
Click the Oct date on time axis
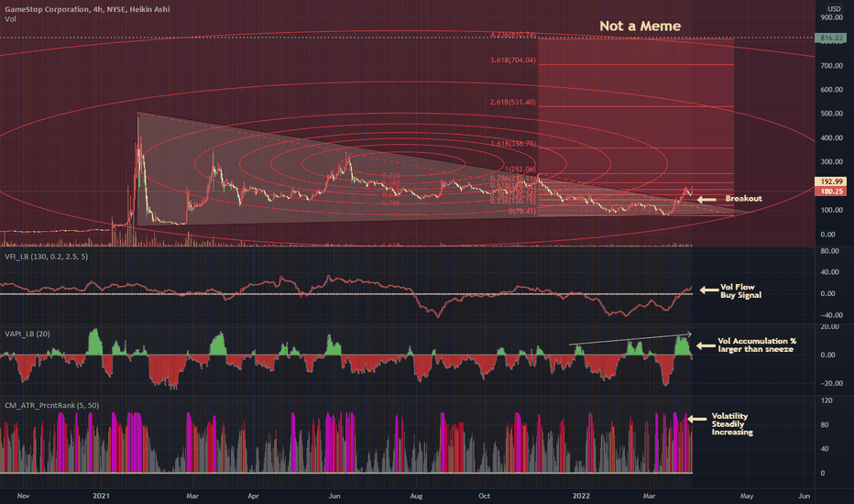[x=484, y=496]
